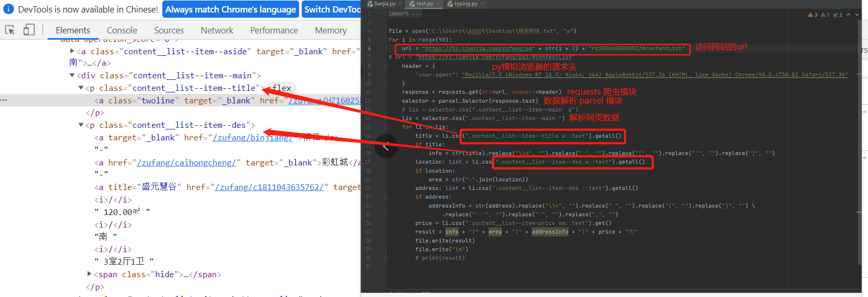Click the 2 typos inspection indicator

point(838,15)
